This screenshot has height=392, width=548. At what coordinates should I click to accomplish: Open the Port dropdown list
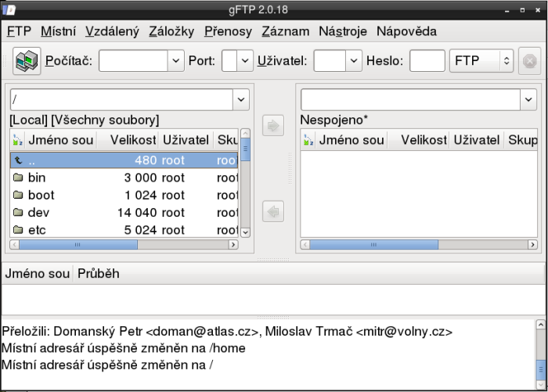click(246, 60)
